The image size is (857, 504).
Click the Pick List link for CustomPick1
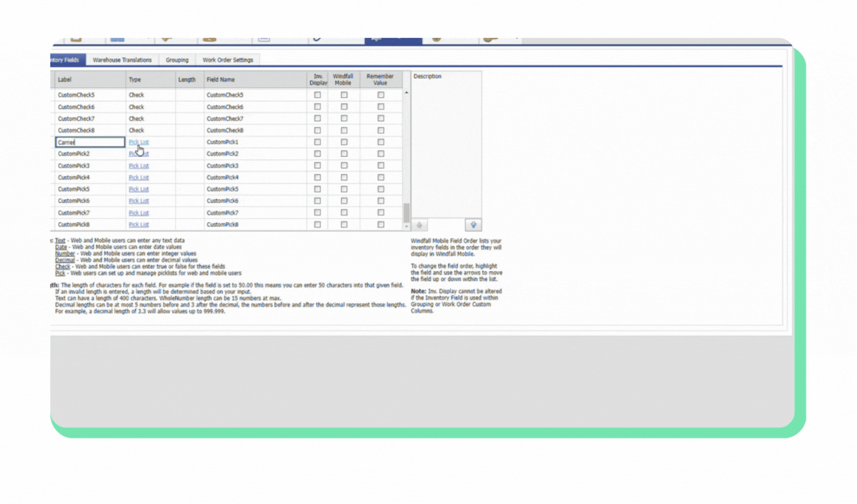coord(139,142)
